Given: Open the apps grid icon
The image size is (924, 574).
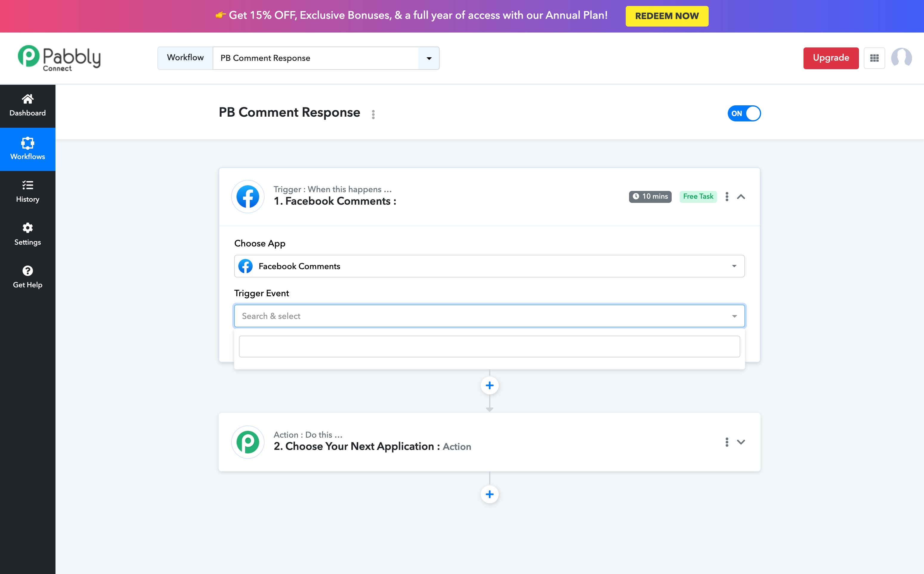Looking at the screenshot, I should pyautogui.click(x=874, y=58).
